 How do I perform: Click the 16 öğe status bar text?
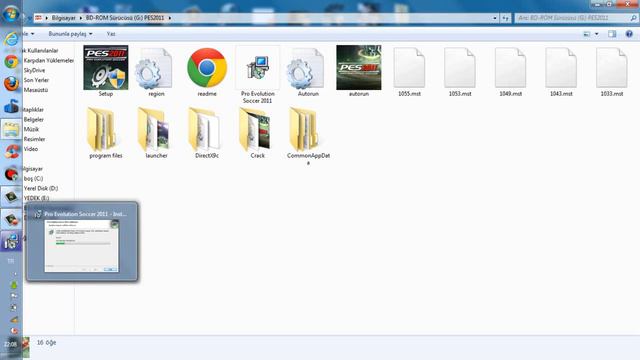[x=47, y=342]
